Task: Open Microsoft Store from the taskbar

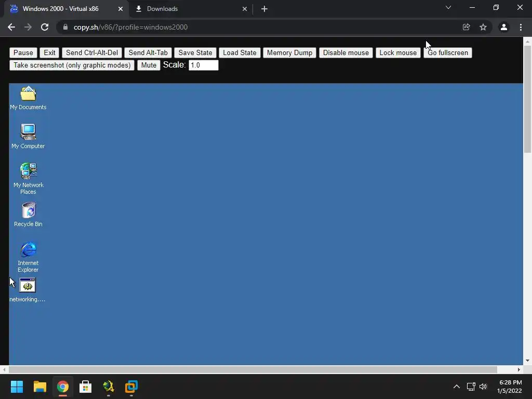Action: (86, 387)
